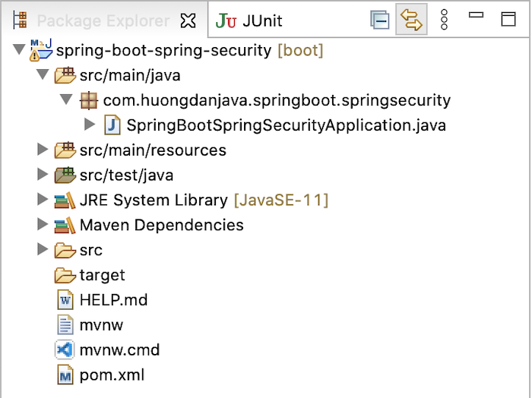Select the target folder

(x=90, y=275)
